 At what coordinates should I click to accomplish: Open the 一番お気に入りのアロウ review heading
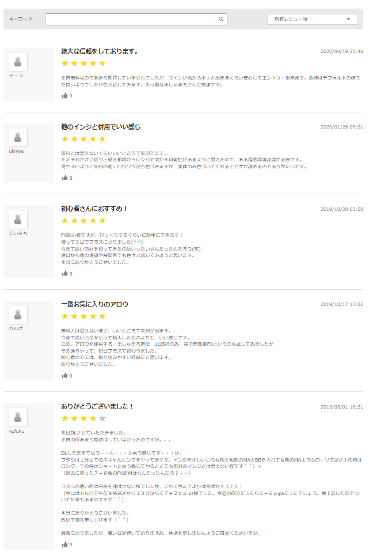tap(95, 304)
